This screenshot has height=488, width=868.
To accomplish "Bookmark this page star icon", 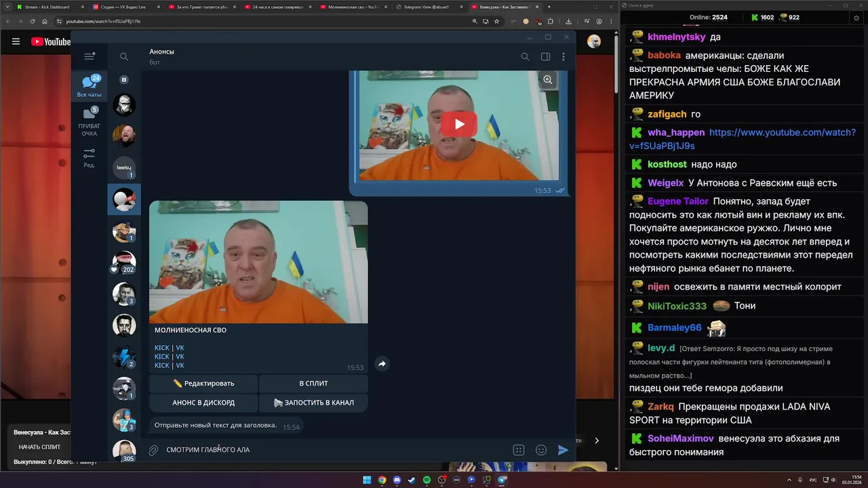I will pos(497,21).
